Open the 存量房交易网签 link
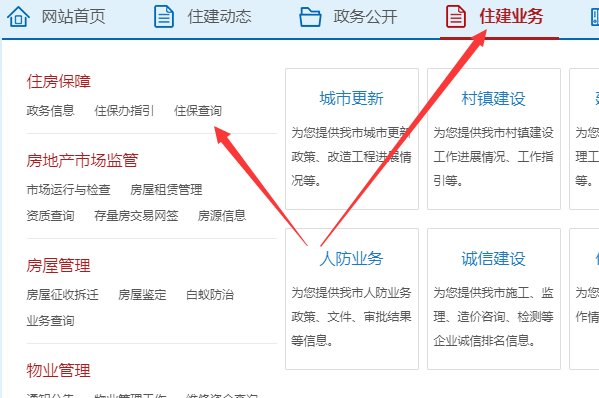Screen dimensions: 599x398 tap(136, 216)
